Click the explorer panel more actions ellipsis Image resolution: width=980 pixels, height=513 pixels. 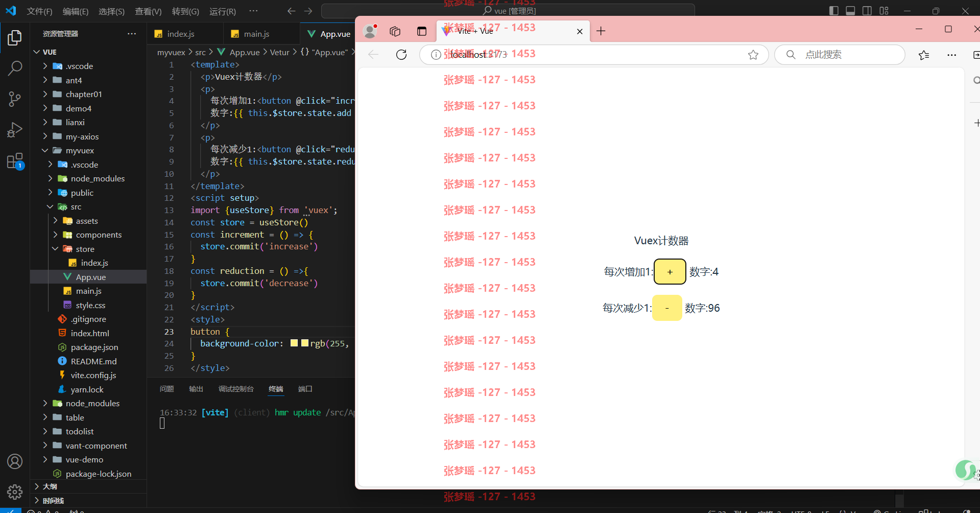pyautogui.click(x=132, y=34)
